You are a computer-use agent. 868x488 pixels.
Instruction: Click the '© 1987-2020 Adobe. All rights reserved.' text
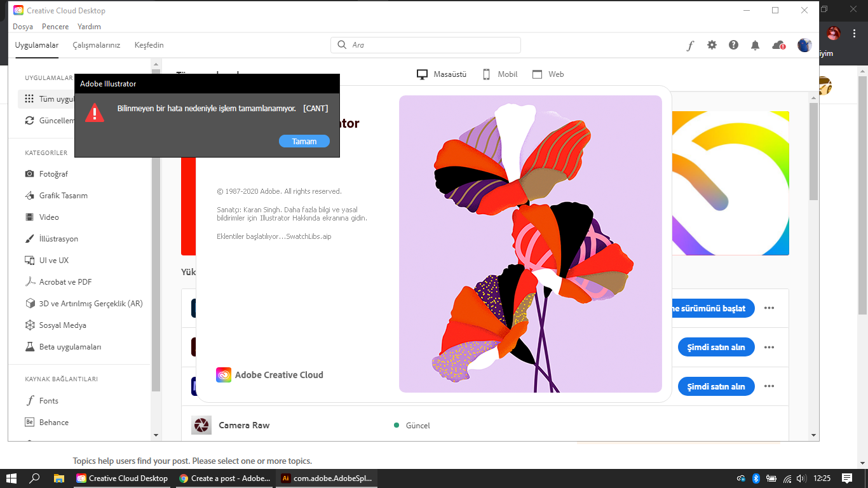click(x=279, y=191)
